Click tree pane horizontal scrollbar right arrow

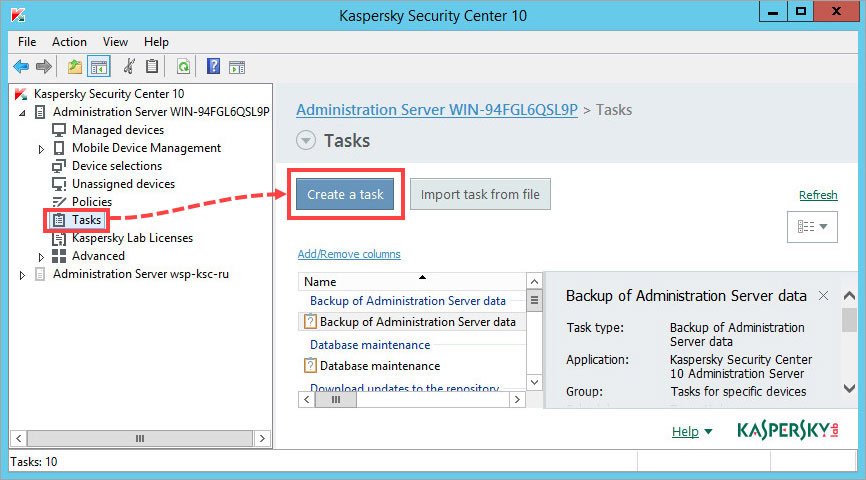coord(262,439)
